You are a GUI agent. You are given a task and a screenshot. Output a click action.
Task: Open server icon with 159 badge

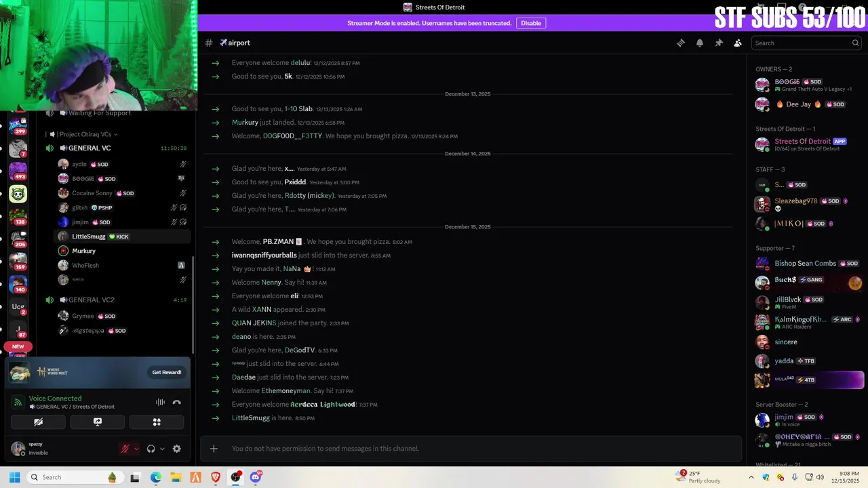pyautogui.click(x=18, y=262)
